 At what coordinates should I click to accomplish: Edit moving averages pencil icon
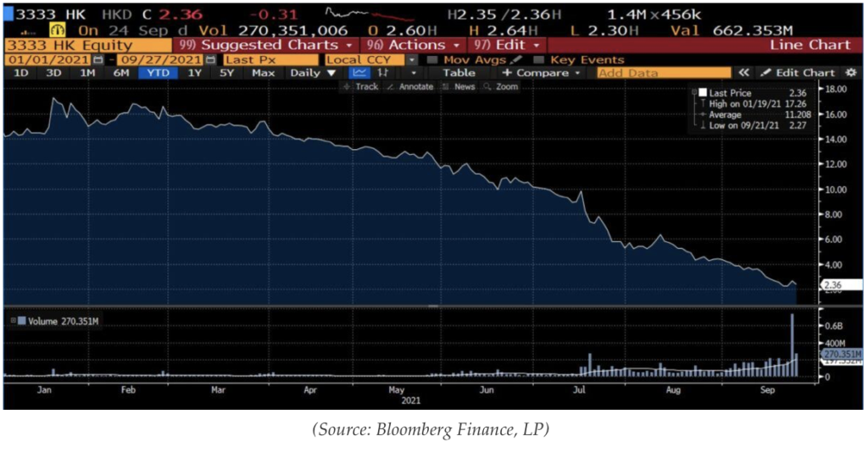[516, 59]
